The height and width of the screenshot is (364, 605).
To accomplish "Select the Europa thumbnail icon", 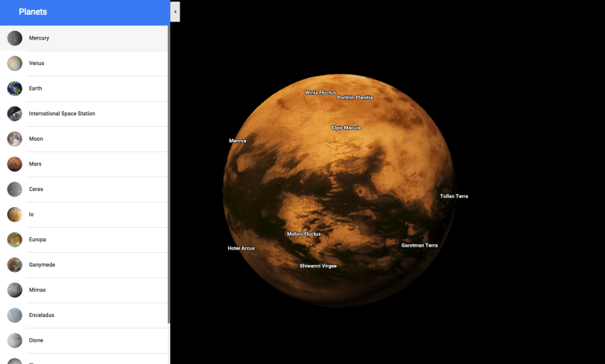I will 15,240.
